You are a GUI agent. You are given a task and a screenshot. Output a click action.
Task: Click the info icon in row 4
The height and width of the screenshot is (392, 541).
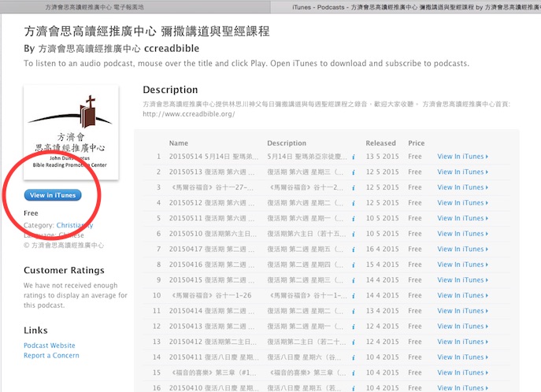click(x=354, y=203)
